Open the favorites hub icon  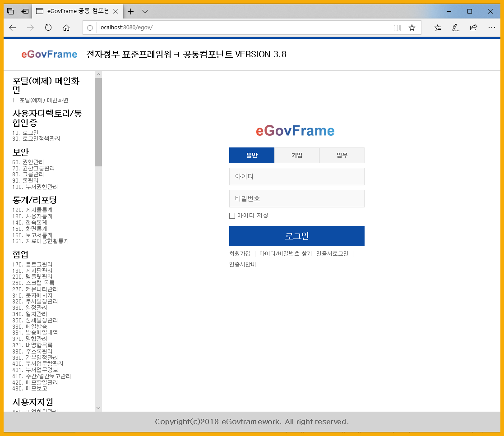438,28
